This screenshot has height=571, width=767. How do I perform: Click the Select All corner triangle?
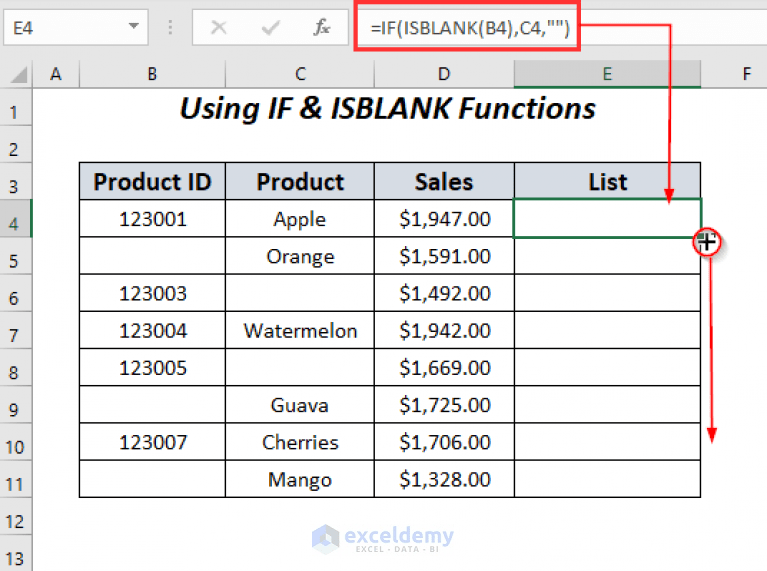click(x=17, y=74)
